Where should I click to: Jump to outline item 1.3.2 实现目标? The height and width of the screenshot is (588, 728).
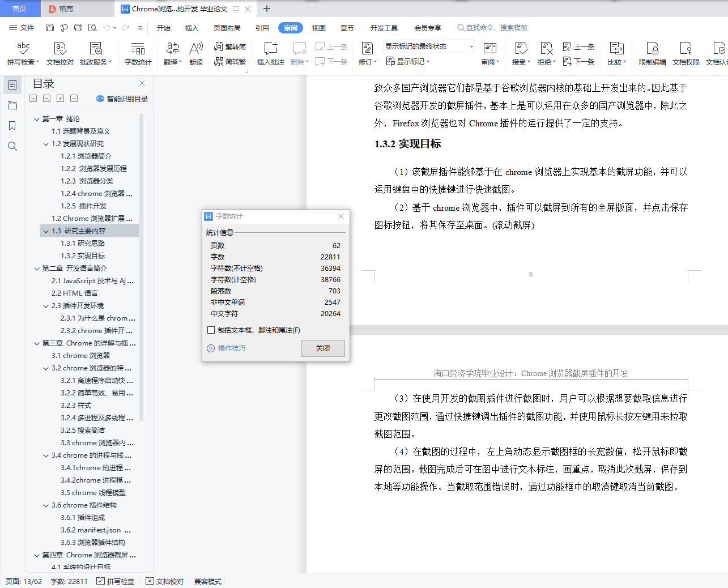tap(83, 256)
